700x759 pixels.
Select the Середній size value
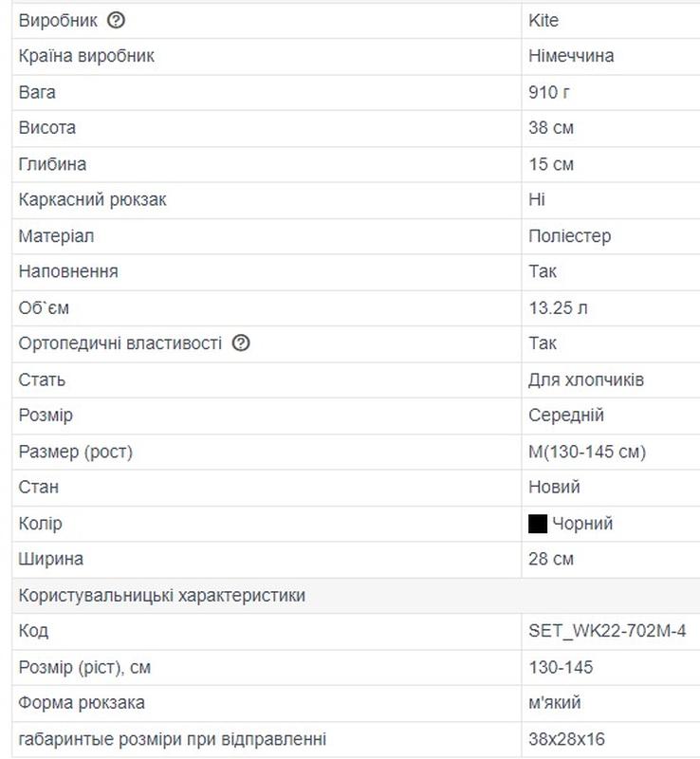click(565, 416)
